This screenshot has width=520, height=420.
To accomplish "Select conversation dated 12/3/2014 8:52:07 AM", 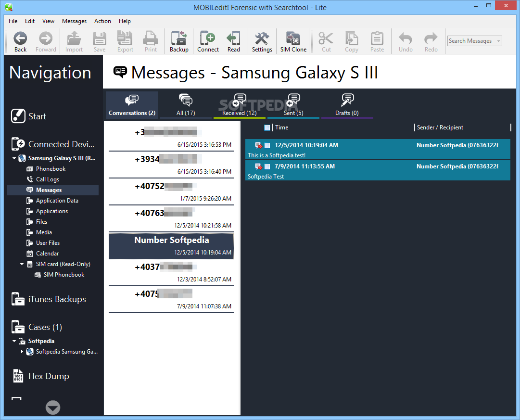I will [x=171, y=273].
